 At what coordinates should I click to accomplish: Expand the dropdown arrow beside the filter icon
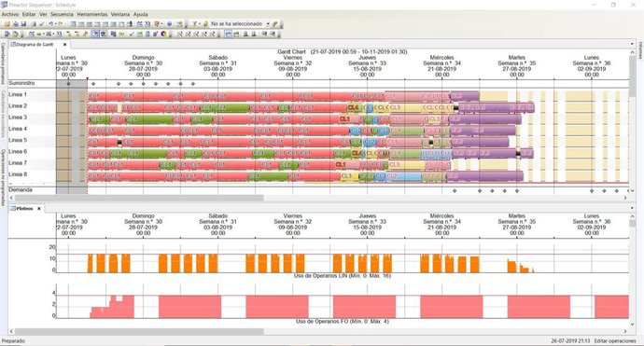click(x=200, y=24)
